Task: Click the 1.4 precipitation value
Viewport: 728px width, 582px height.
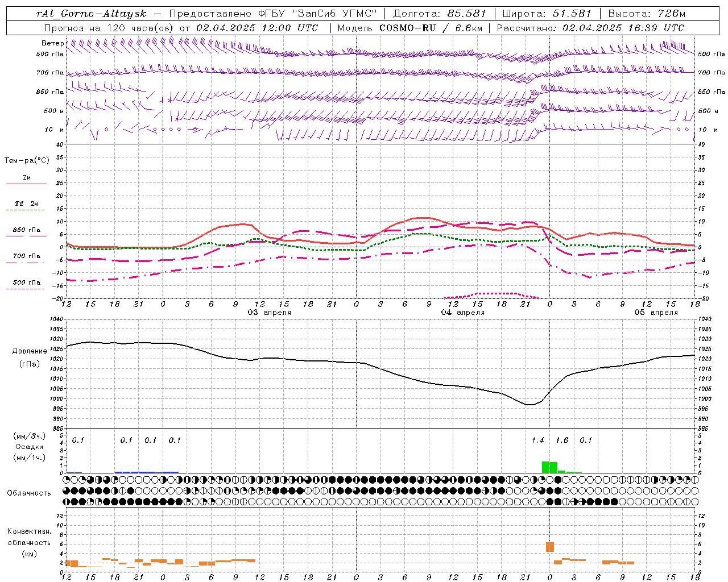Action: pos(537,440)
